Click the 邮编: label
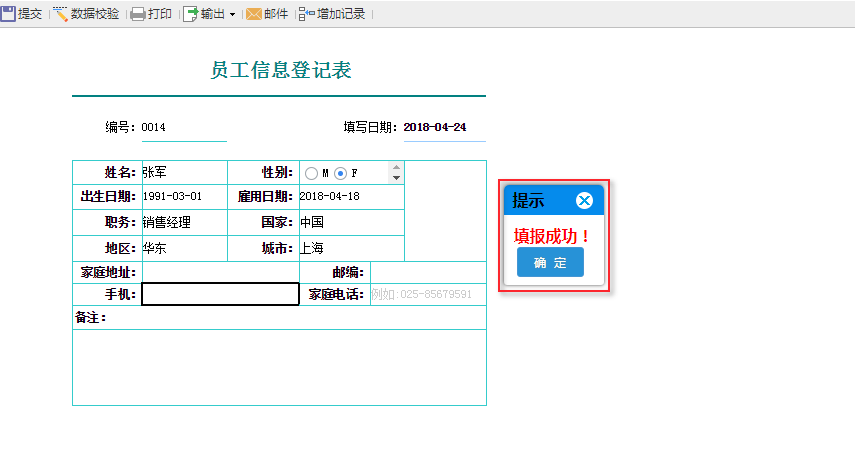The image size is (855, 476). tap(348, 272)
